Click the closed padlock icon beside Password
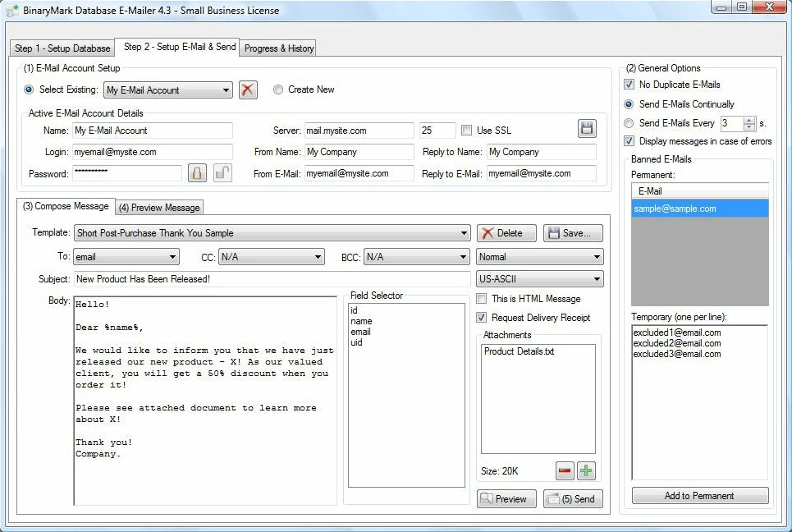792x532 pixels. 197,173
